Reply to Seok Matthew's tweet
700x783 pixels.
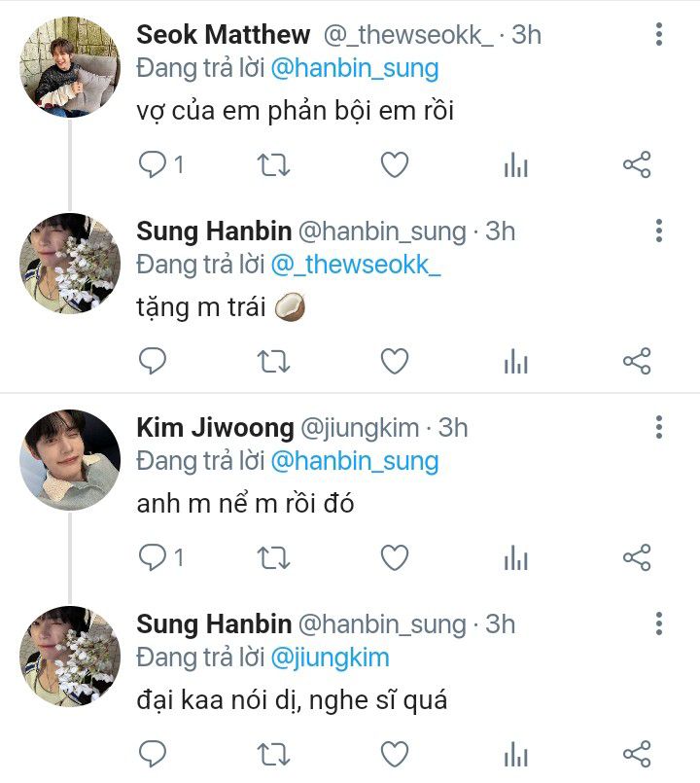coord(154,165)
